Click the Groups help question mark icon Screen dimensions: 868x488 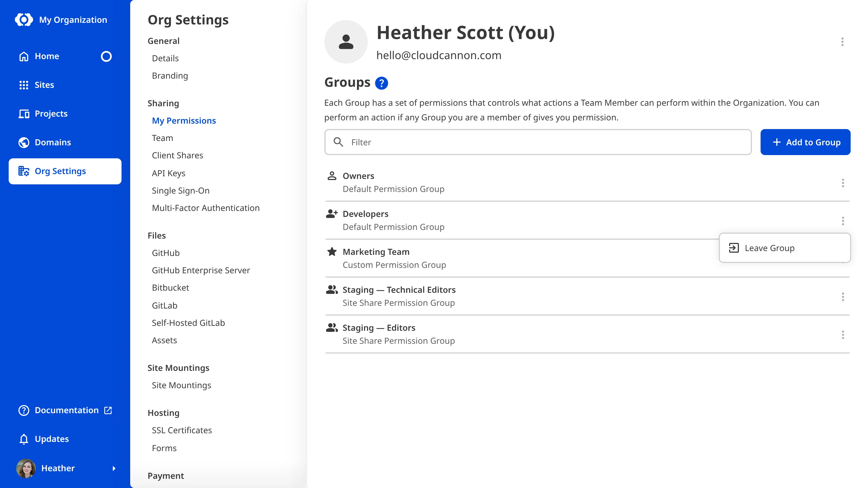pyautogui.click(x=381, y=83)
